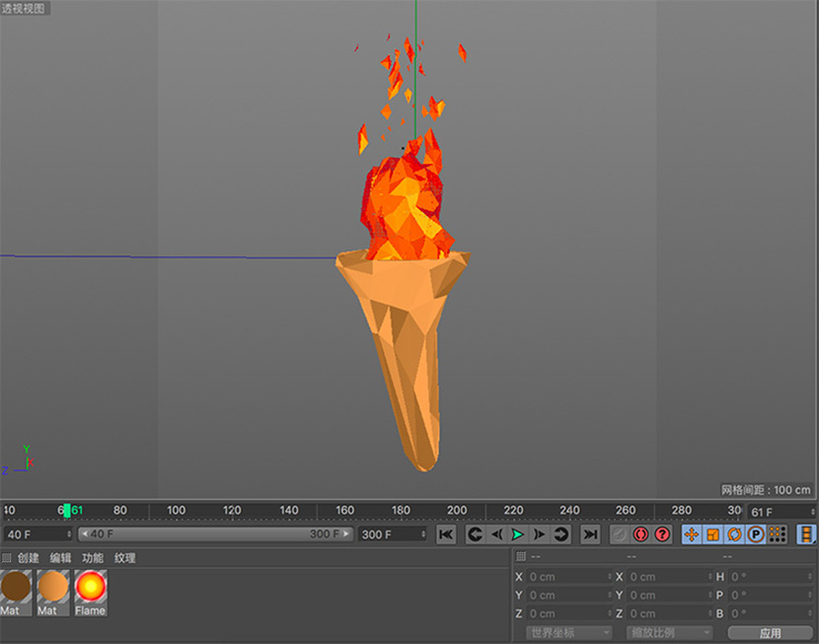Go to start of animation
Image resolution: width=819 pixels, height=644 pixels.
point(446,535)
